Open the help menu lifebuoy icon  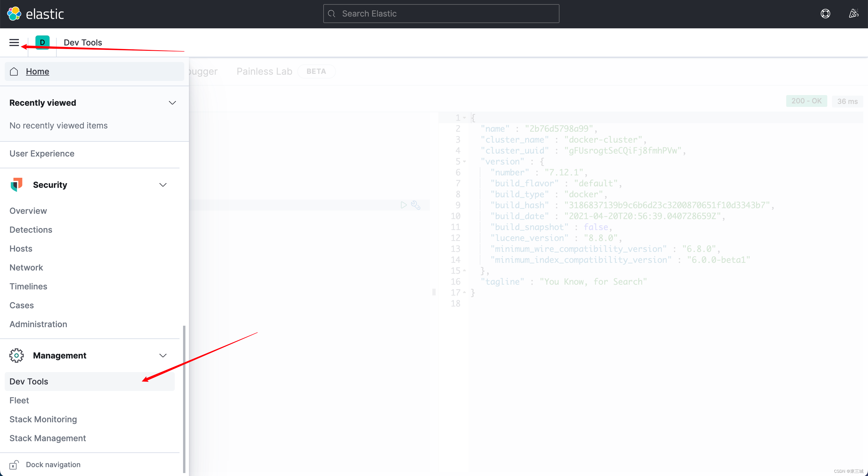[x=825, y=14]
